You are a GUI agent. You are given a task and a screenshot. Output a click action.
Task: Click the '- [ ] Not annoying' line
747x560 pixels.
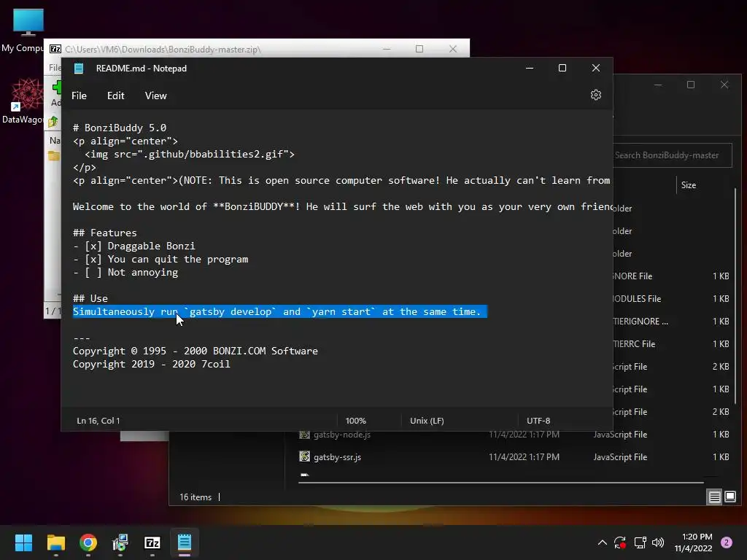click(125, 273)
